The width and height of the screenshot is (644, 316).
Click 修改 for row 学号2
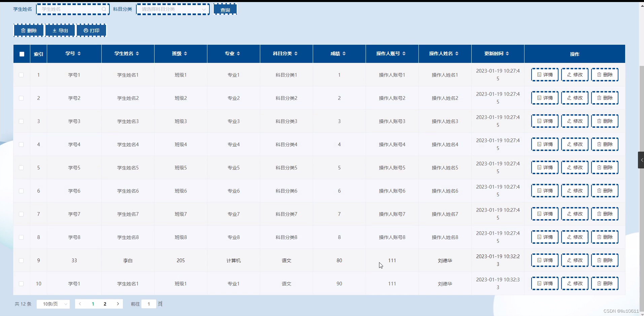coord(575,98)
